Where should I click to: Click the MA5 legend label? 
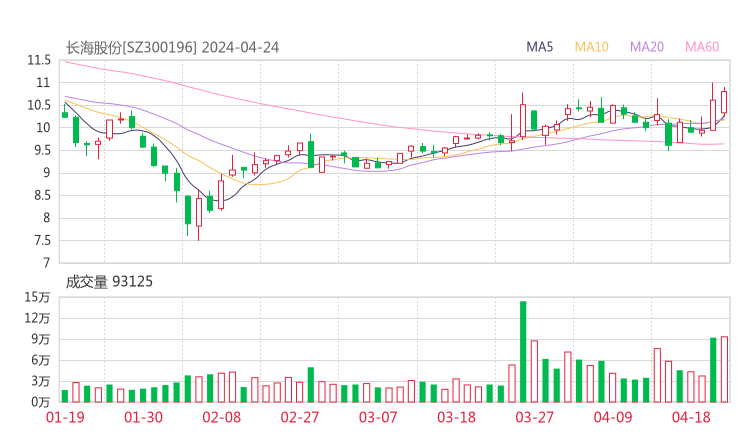point(539,47)
